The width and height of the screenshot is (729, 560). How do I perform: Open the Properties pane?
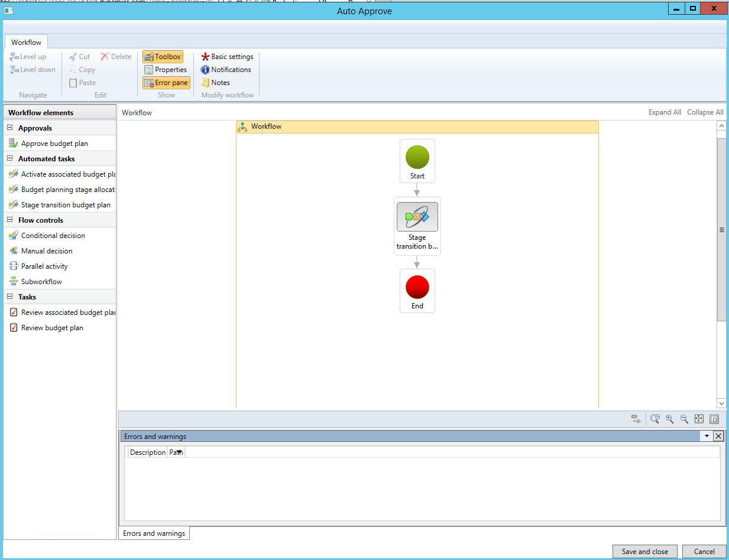(x=166, y=70)
